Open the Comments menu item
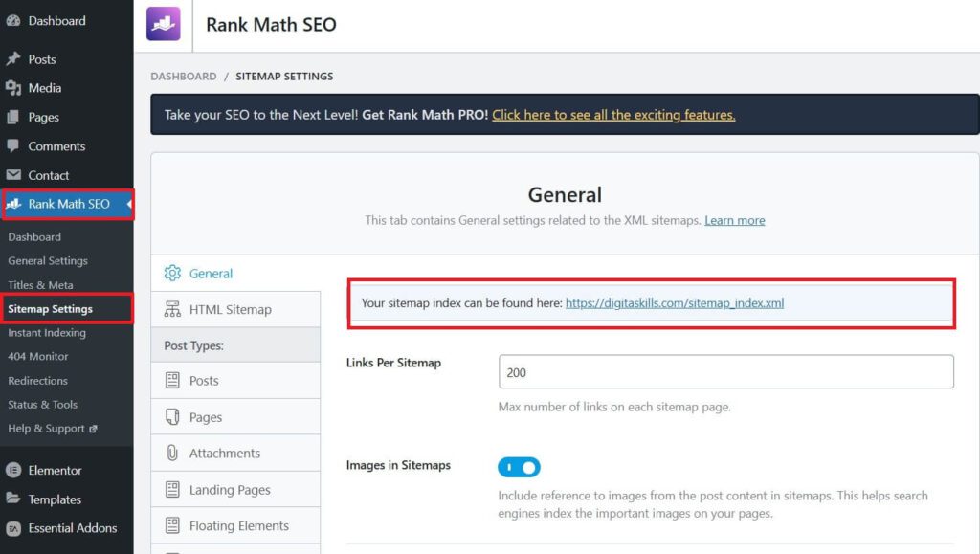 click(x=56, y=146)
